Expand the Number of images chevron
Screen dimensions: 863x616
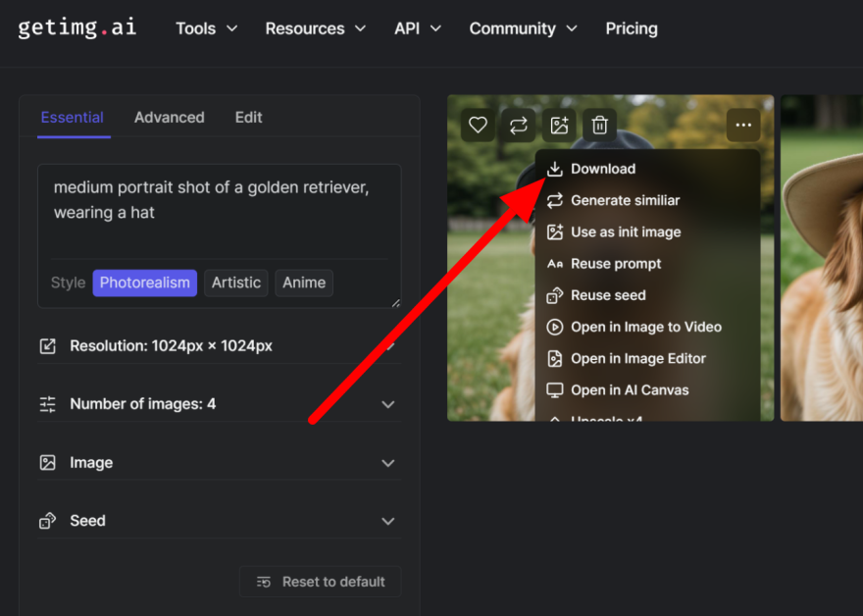coord(388,404)
